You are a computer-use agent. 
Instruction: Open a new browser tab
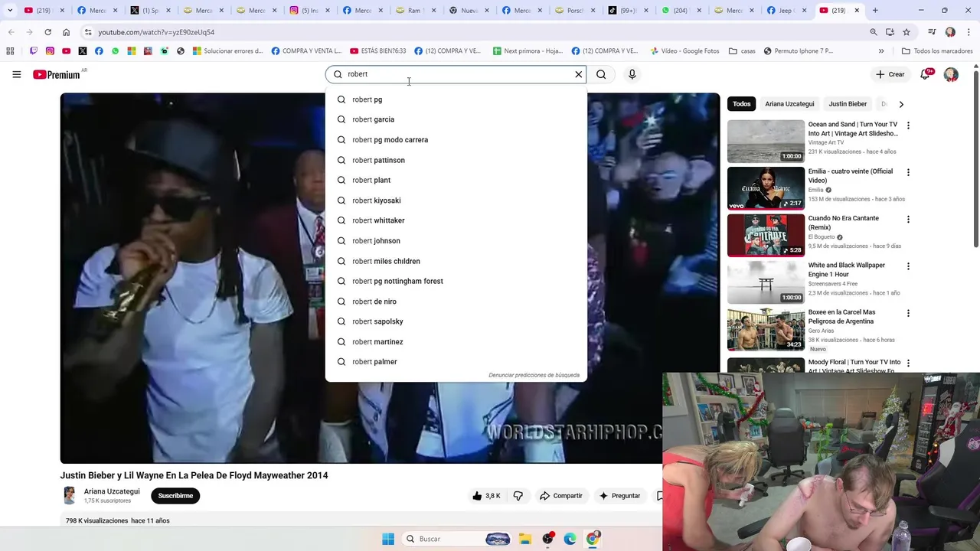coord(875,11)
